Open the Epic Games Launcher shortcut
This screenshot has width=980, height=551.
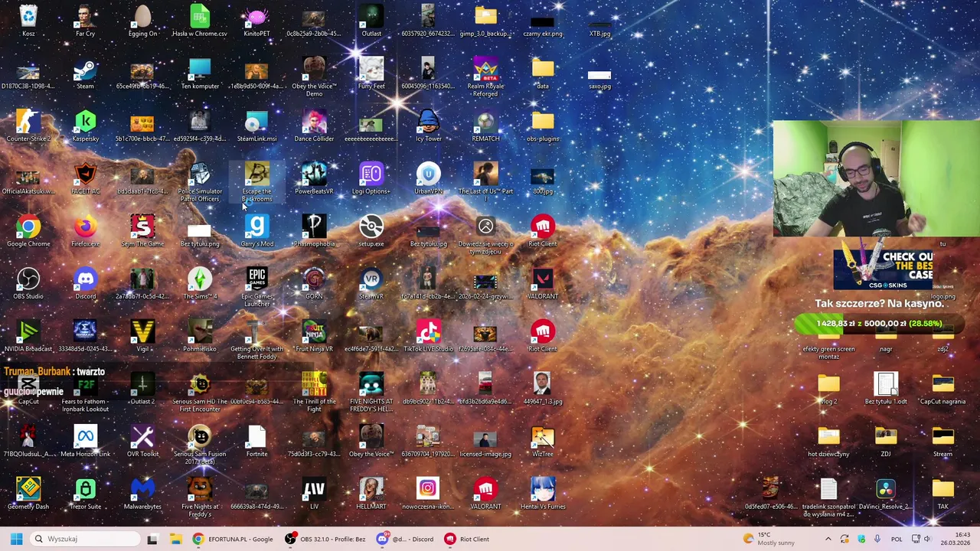[256, 287]
